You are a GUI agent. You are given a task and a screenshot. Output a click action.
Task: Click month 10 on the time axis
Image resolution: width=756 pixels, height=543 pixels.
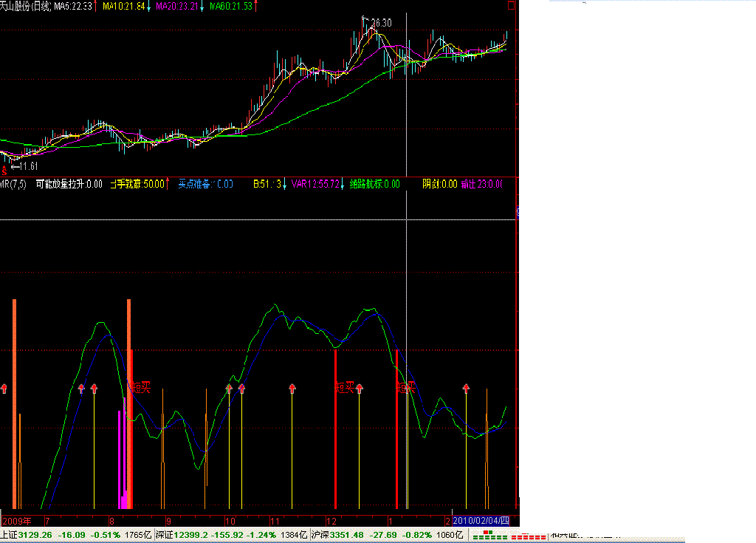pyautogui.click(x=230, y=522)
